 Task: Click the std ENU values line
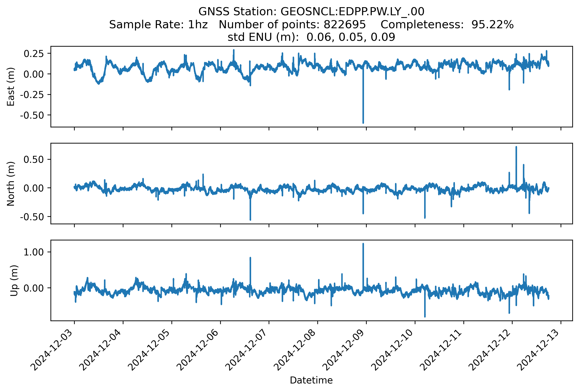point(311,37)
